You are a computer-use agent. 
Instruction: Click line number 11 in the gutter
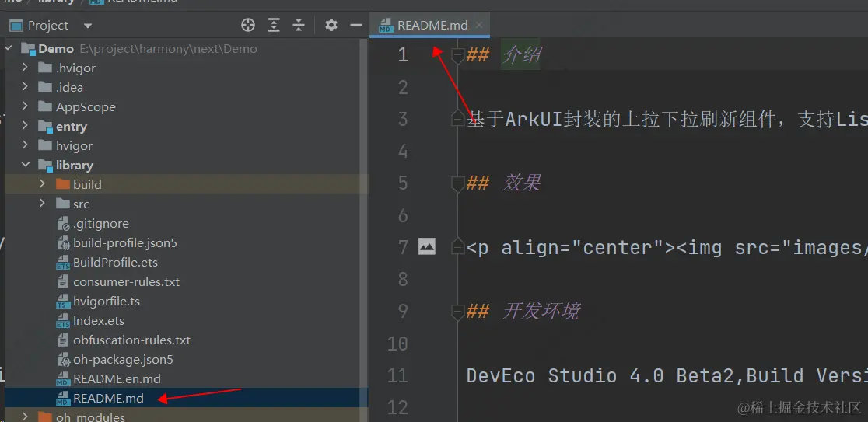click(x=398, y=376)
